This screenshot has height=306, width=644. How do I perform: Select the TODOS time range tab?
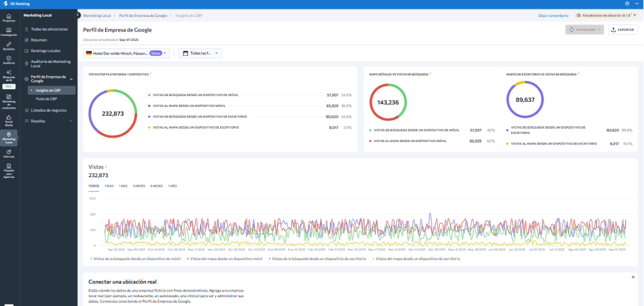coord(94,186)
